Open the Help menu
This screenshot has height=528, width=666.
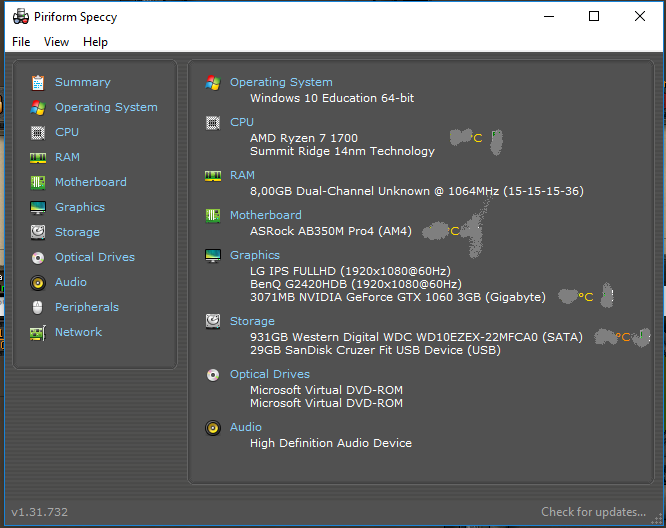point(95,42)
